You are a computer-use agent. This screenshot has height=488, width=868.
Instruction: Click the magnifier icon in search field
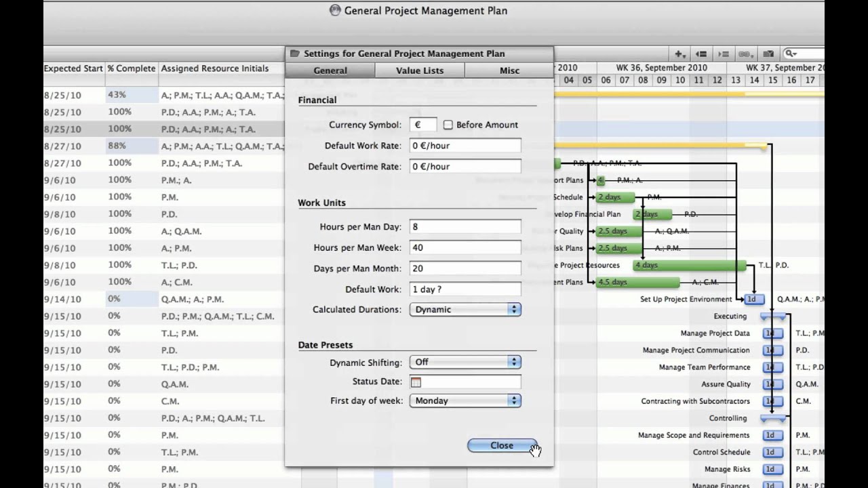791,54
